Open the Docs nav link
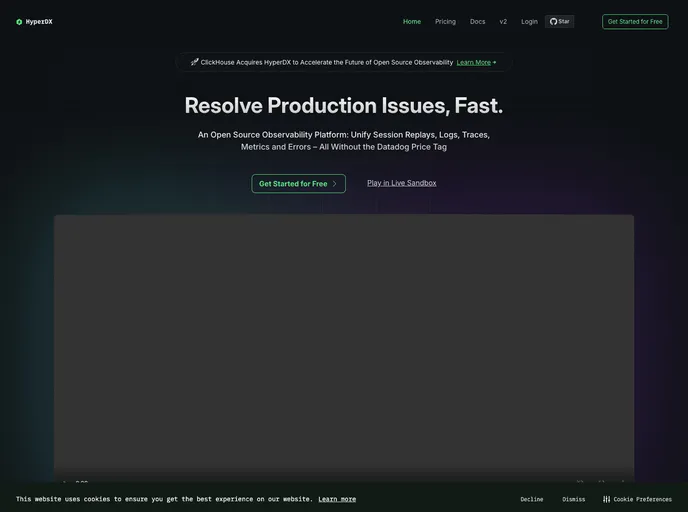 pyautogui.click(x=477, y=21)
